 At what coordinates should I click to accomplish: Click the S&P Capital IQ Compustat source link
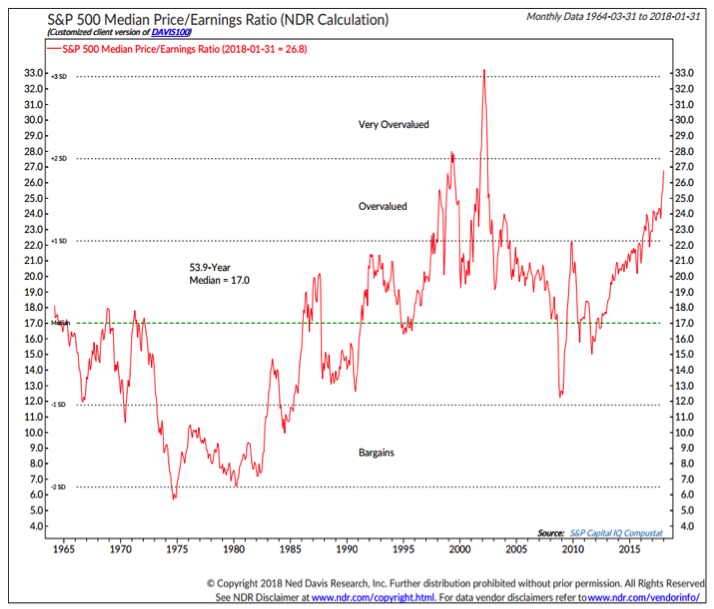616,533
